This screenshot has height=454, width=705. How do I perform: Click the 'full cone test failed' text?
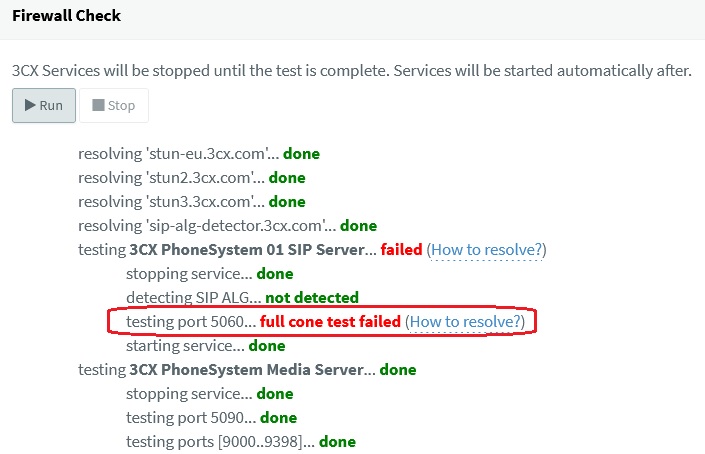click(330, 321)
